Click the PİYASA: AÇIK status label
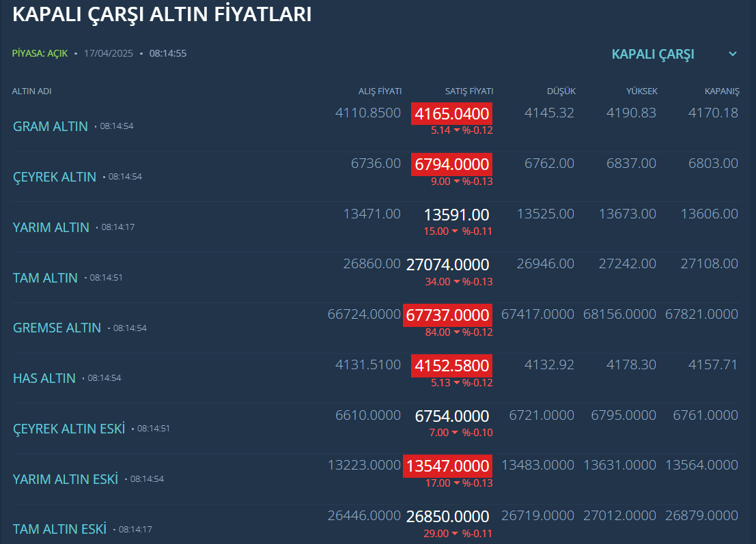Image resolution: width=756 pixels, height=544 pixels. tap(40, 53)
